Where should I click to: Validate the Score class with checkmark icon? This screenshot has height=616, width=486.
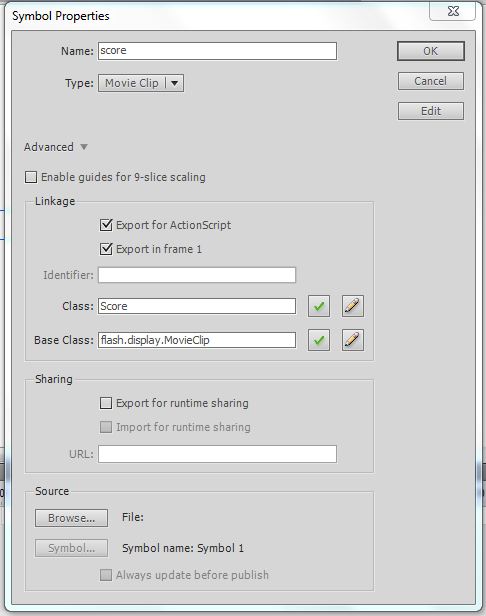pyautogui.click(x=319, y=306)
